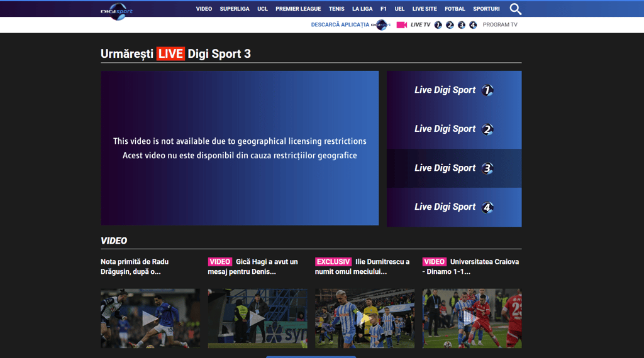Click the geo-restricted video player area
Screen dimensions: 644x358
coord(240,148)
